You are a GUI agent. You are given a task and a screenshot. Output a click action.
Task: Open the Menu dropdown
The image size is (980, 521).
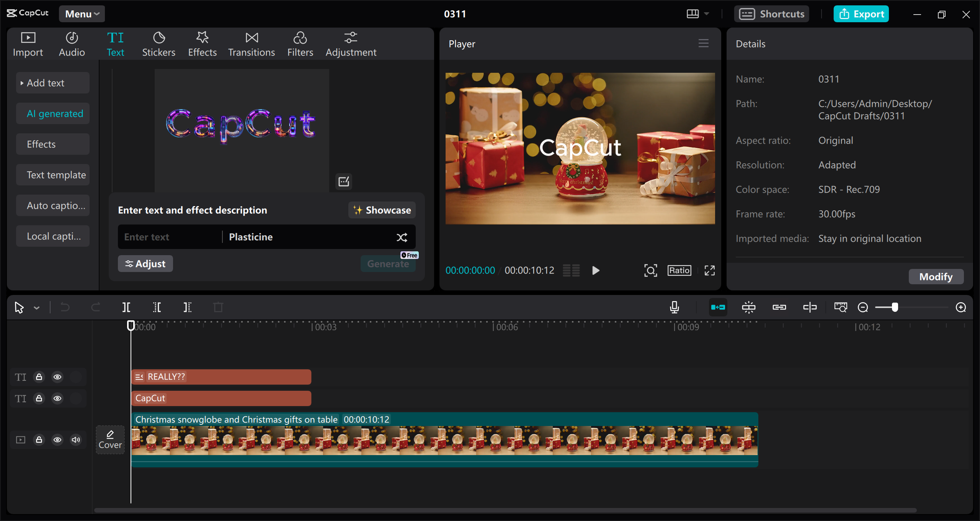pos(81,14)
